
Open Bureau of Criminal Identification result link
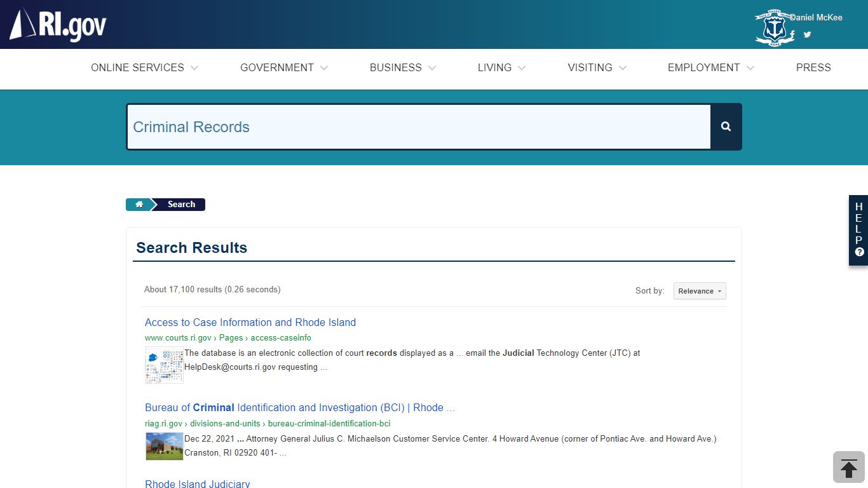300,408
